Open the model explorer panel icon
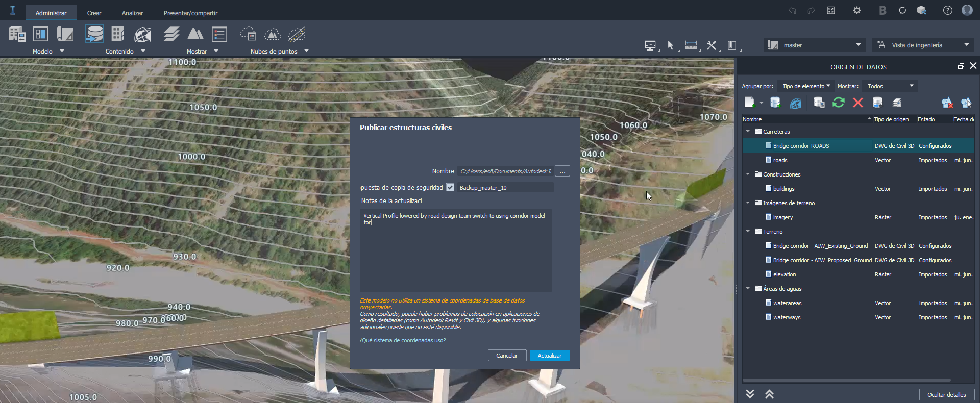The height and width of the screenshot is (403, 980). point(41,34)
